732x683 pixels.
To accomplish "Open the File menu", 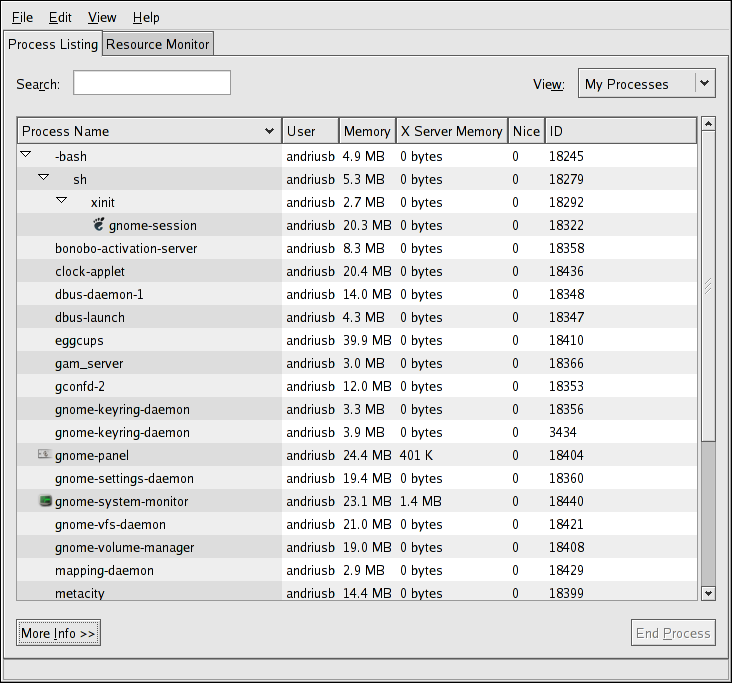I will click(x=22, y=17).
